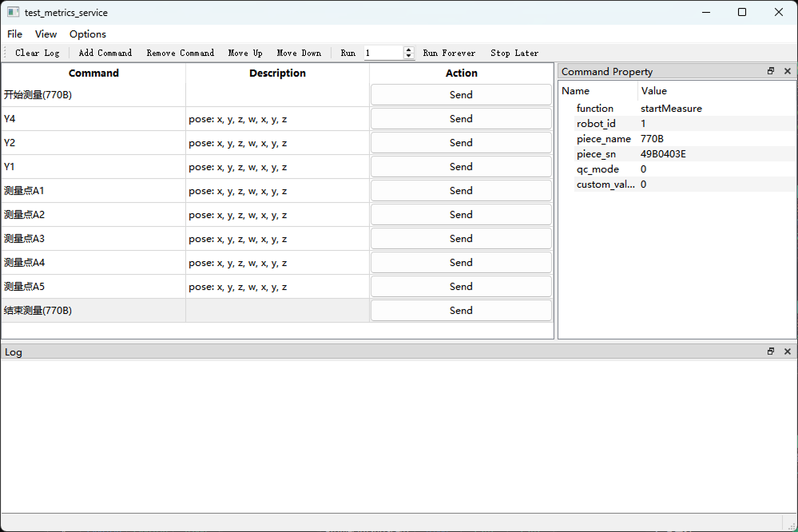798x532 pixels.
Task: Click the test_metrics_service title bar icon
Action: (13, 12)
